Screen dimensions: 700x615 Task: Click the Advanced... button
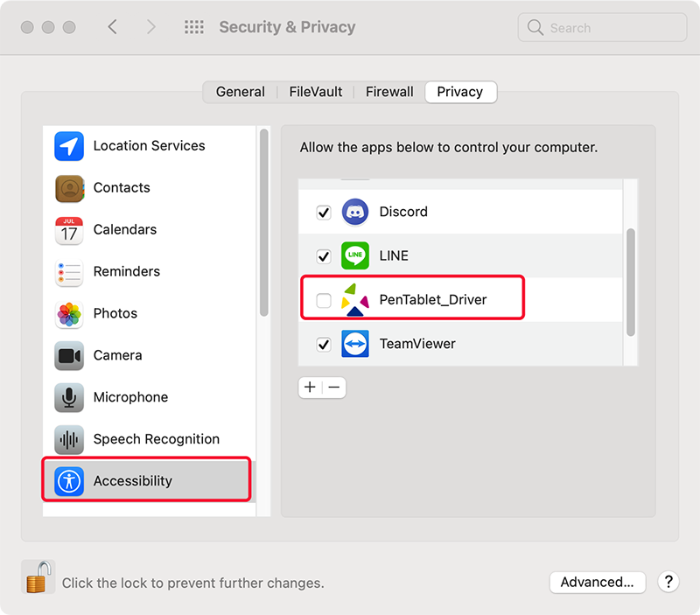pos(598,582)
